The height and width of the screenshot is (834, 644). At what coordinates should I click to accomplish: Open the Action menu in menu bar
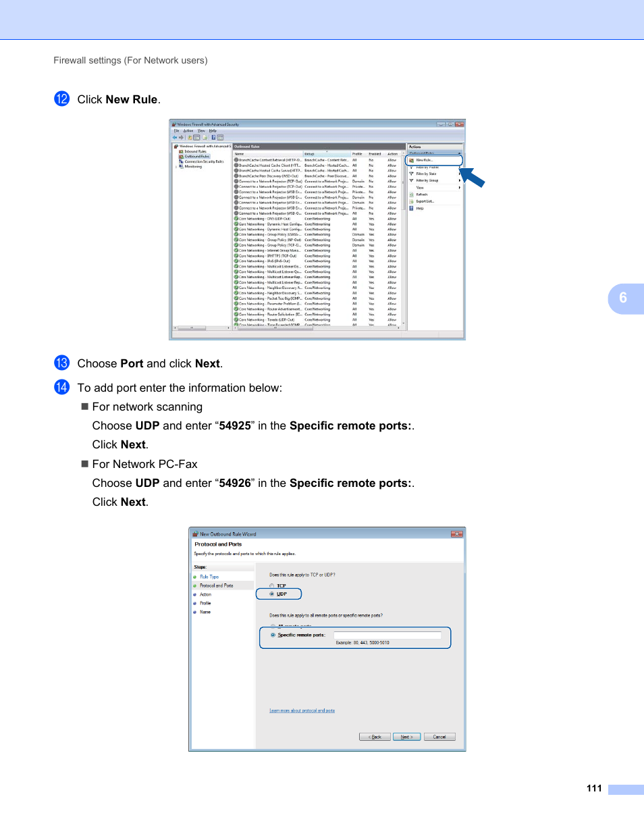coord(188,131)
